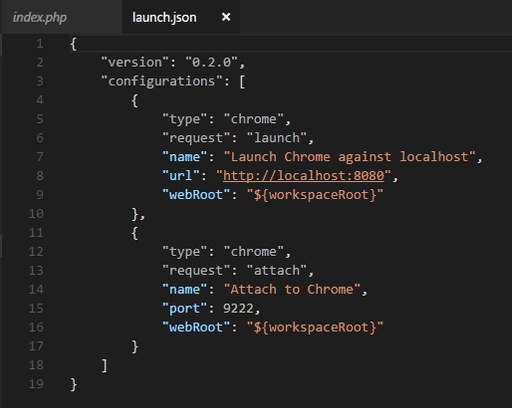This screenshot has width=512, height=408.
Task: Click the "chrome" type value on line 5
Action: [253, 119]
